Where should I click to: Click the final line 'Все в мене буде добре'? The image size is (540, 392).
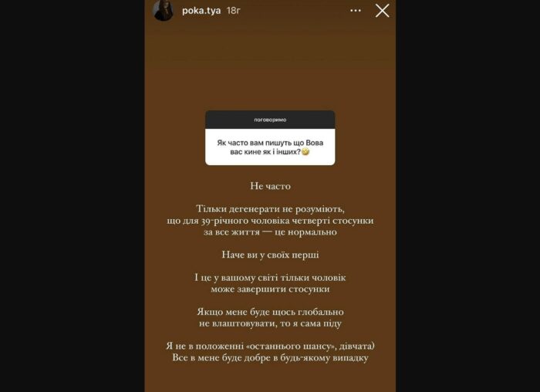(270, 357)
